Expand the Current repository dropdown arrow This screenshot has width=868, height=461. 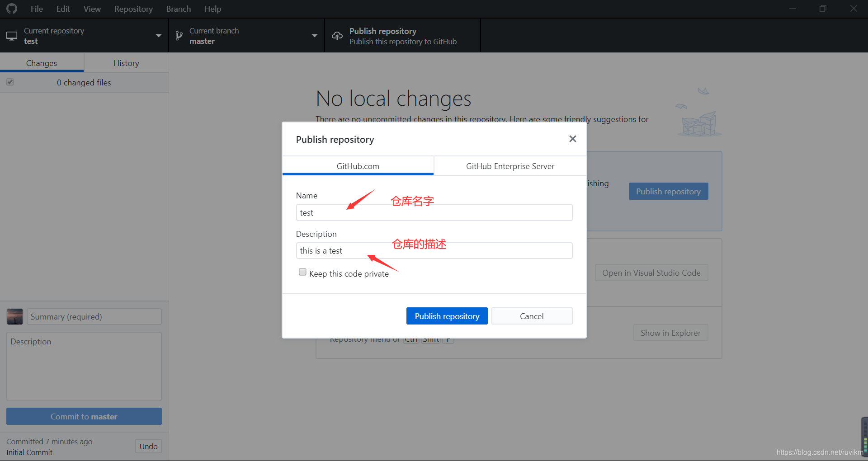158,36
